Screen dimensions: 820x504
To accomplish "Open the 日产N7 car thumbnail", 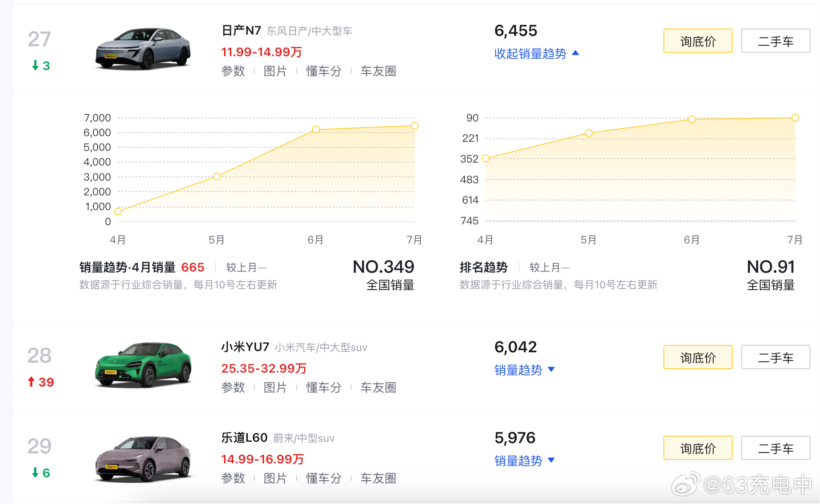I will pyautogui.click(x=143, y=48).
